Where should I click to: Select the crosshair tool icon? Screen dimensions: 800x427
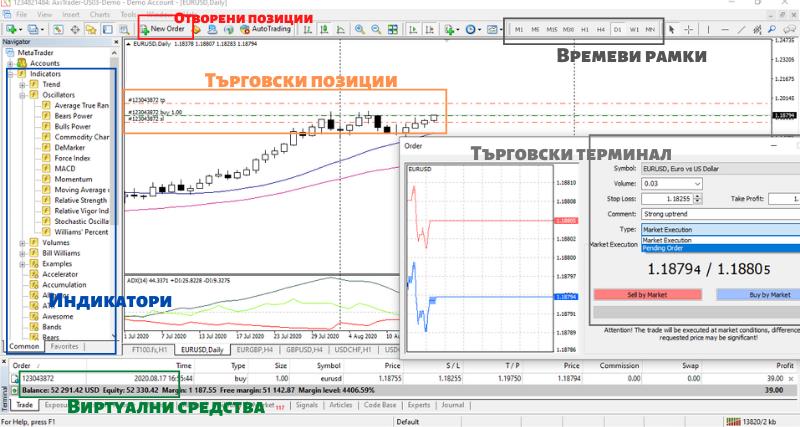pyautogui.click(x=688, y=30)
